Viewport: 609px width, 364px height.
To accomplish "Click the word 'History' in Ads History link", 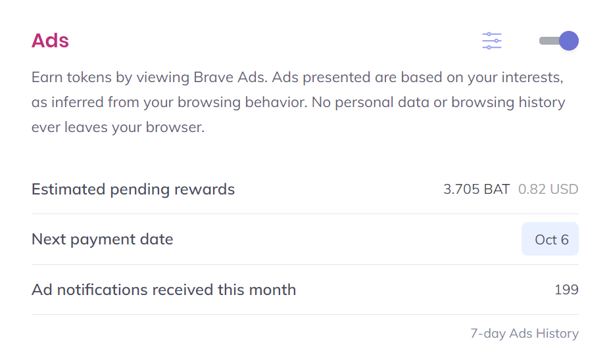I will (x=557, y=333).
